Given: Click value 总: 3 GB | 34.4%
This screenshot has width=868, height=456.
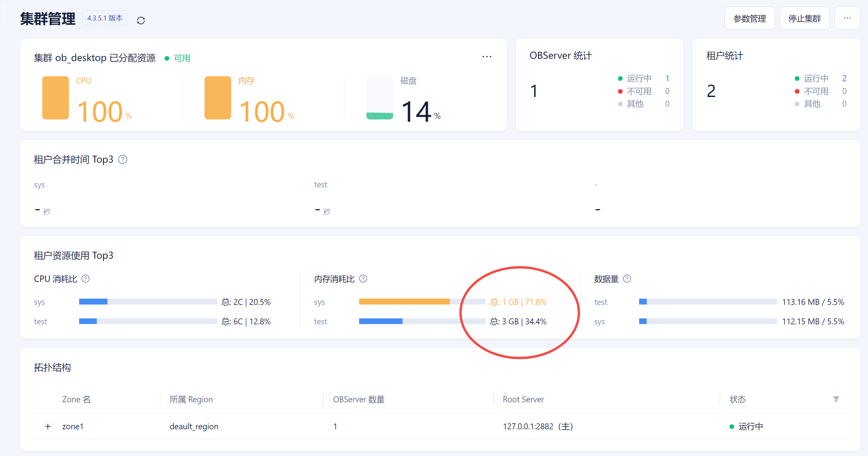Looking at the screenshot, I should point(518,321).
